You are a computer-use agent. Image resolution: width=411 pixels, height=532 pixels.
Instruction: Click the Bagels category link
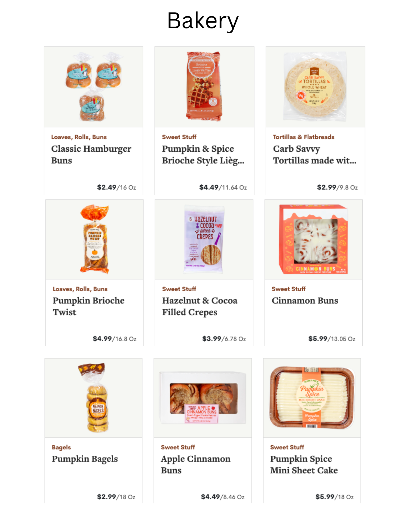click(61, 447)
